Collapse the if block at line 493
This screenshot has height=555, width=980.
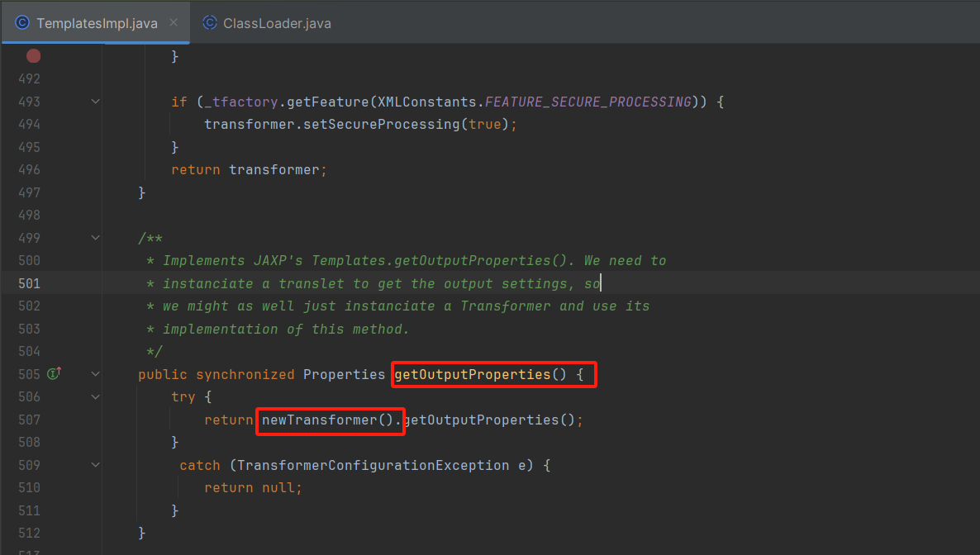pos(95,101)
